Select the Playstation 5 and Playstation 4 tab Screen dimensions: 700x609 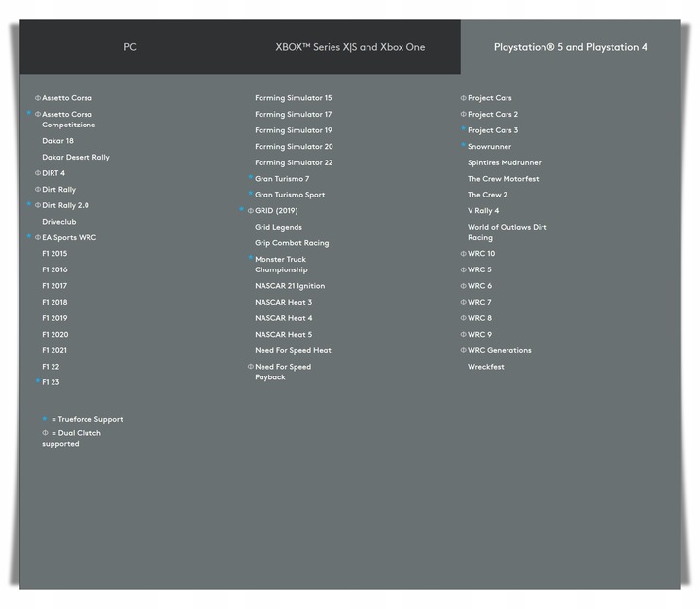coord(570,47)
